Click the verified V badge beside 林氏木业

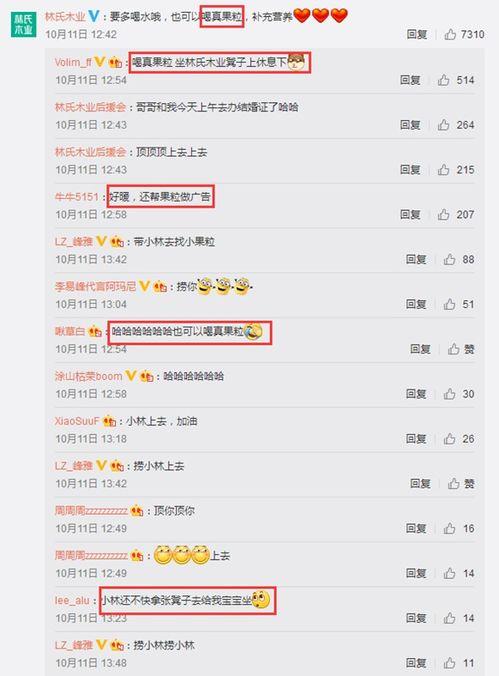(94, 17)
